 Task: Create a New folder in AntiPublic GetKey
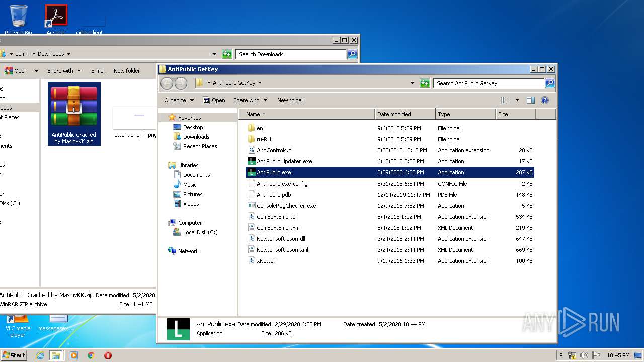290,100
